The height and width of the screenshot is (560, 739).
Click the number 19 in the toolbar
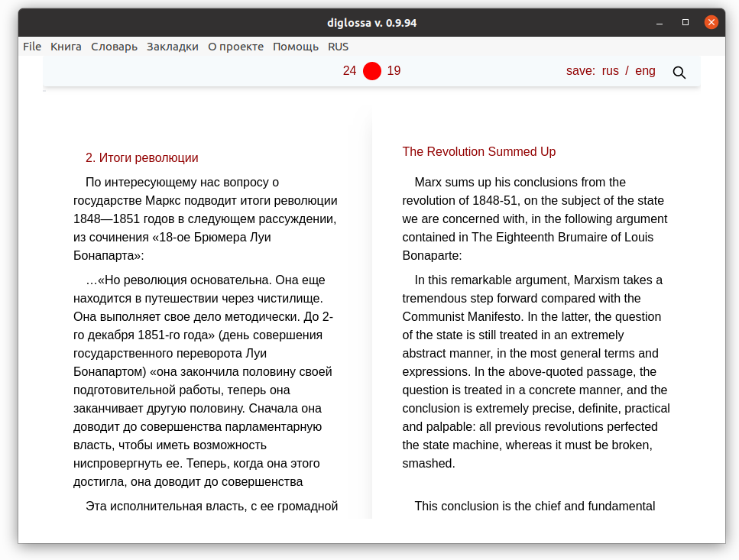coord(394,70)
